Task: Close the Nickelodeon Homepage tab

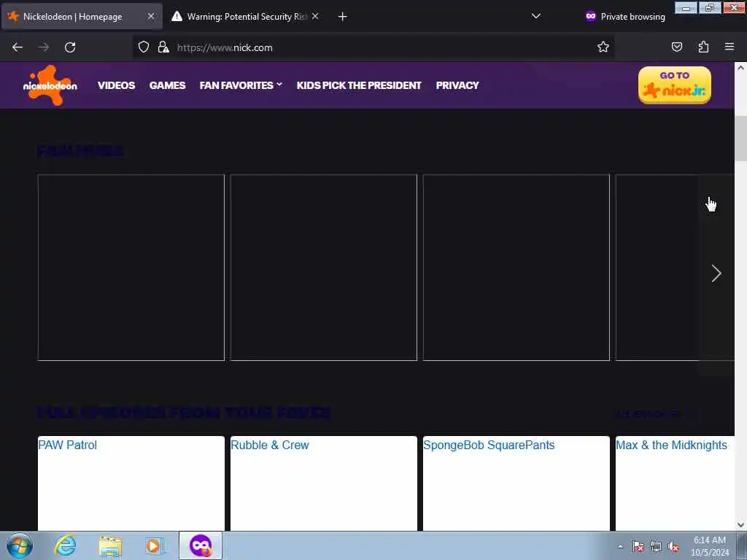Action: [150, 16]
